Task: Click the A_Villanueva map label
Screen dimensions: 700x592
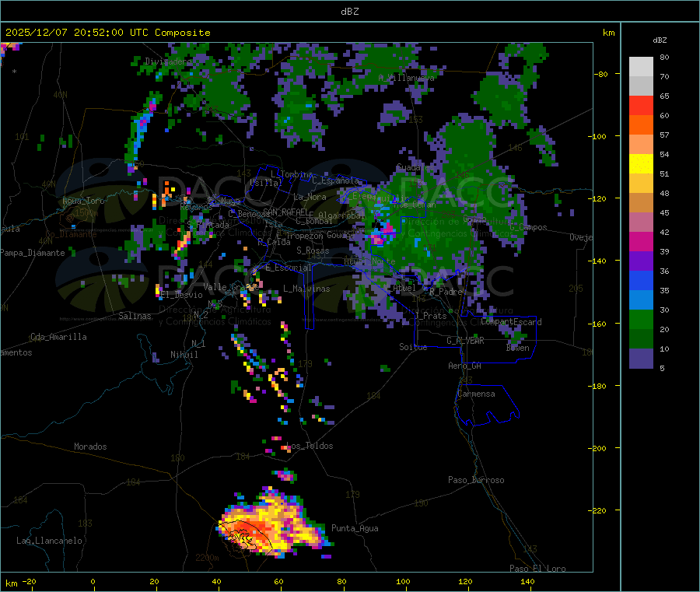Action: coord(406,78)
